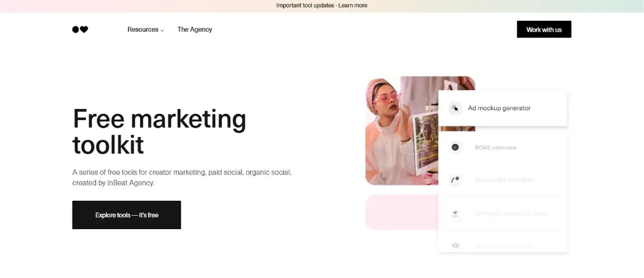Click the woman with pink glasses photo

tap(400, 131)
